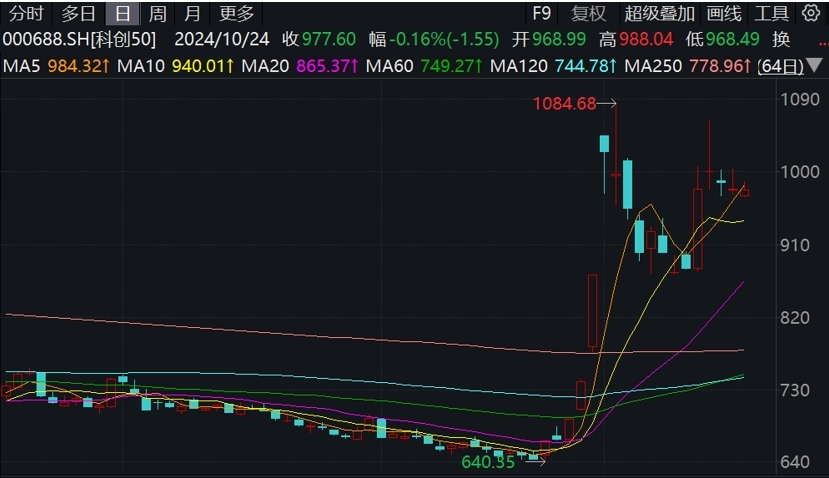Select the 周 weekly K-line tab
This screenshot has height=478, width=829.
(x=157, y=14)
